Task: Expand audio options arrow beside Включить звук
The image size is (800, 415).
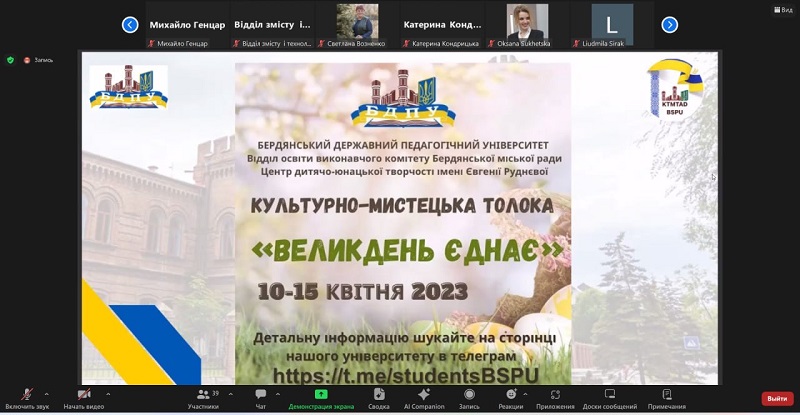Action: point(46,394)
